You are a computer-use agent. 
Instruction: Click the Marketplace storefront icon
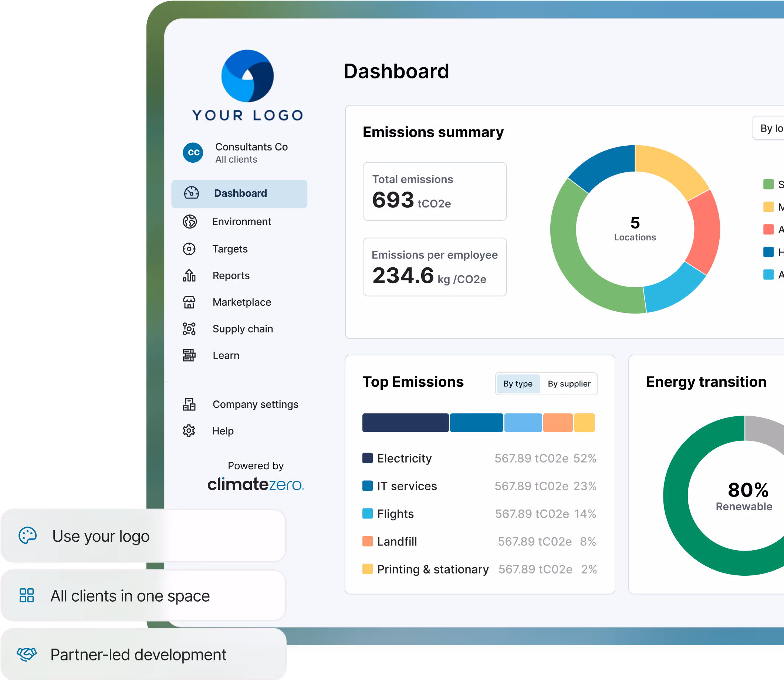click(189, 302)
